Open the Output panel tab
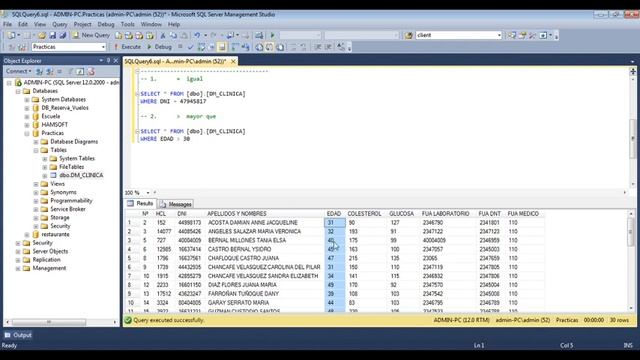 coord(18,335)
